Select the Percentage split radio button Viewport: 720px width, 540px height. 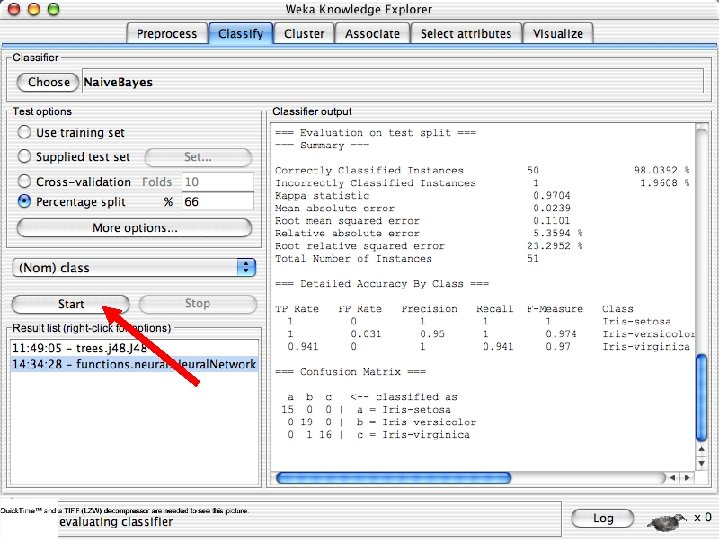point(24,201)
